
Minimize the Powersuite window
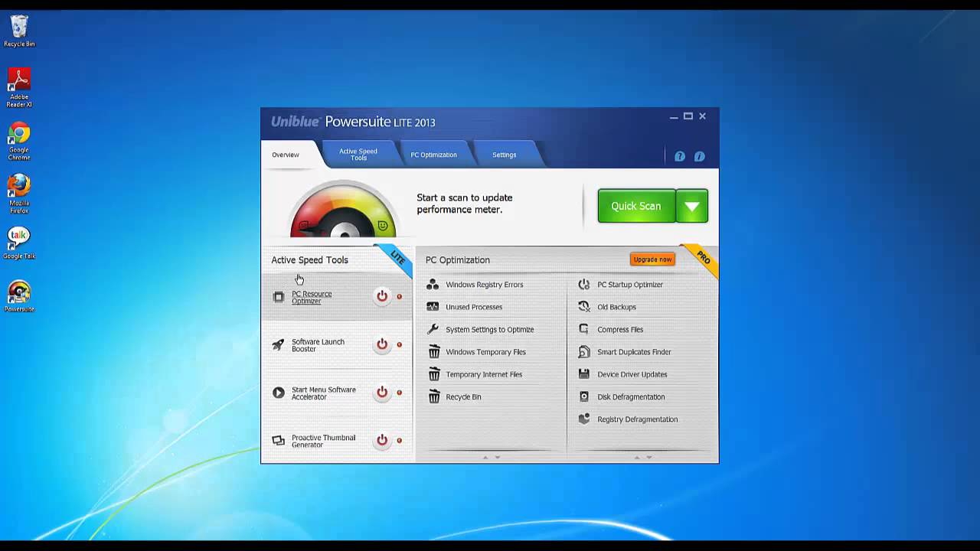pos(674,117)
